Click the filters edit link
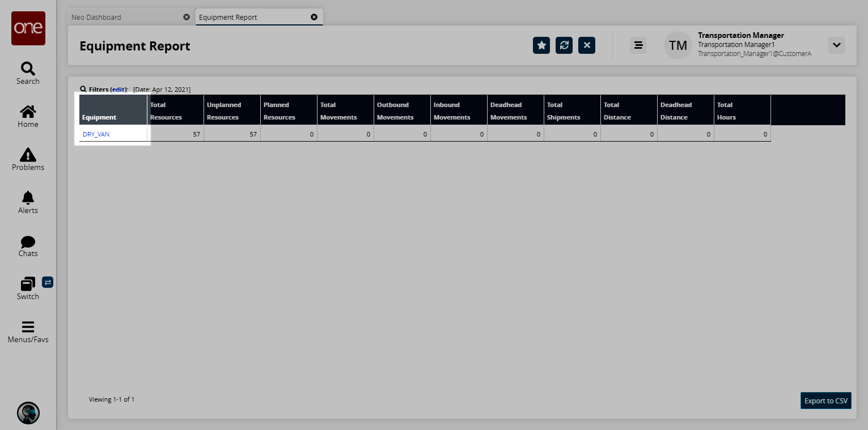 [118, 90]
